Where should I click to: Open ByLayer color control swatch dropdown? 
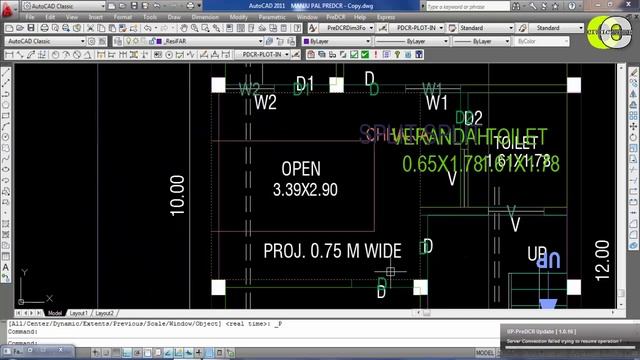(x=337, y=41)
